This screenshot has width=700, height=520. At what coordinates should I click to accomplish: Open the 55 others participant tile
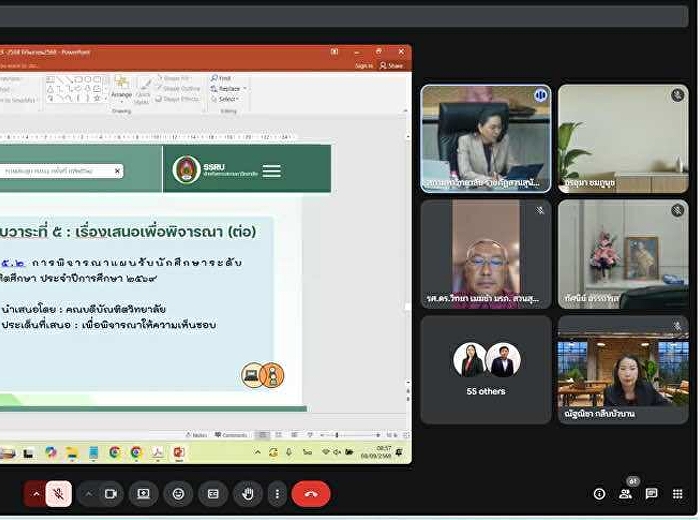point(485,369)
